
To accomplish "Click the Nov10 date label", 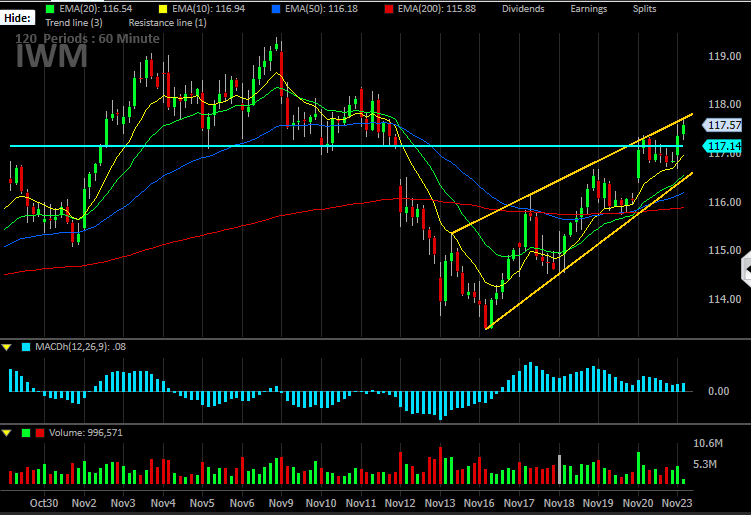I will point(321,503).
